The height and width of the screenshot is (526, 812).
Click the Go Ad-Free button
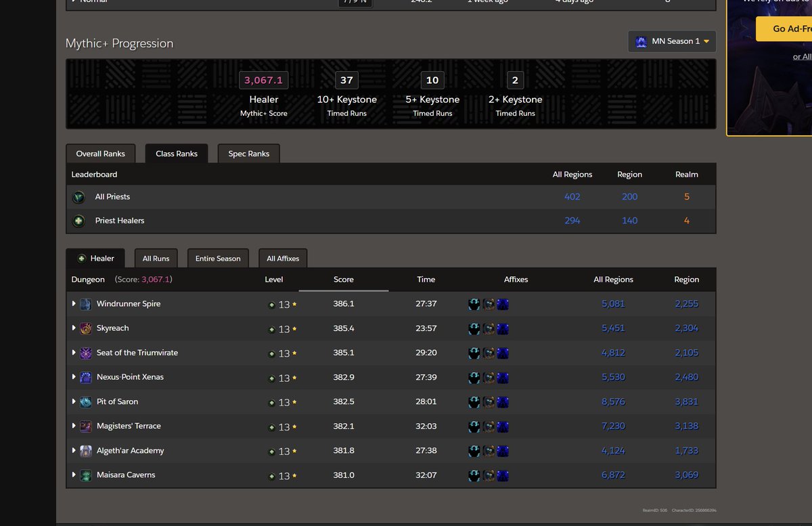(785, 29)
